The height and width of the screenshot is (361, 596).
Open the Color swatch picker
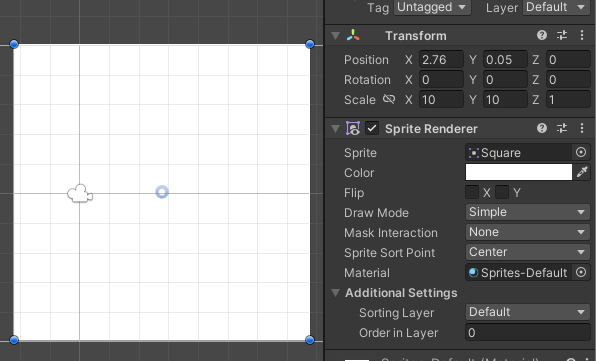pyautogui.click(x=518, y=172)
